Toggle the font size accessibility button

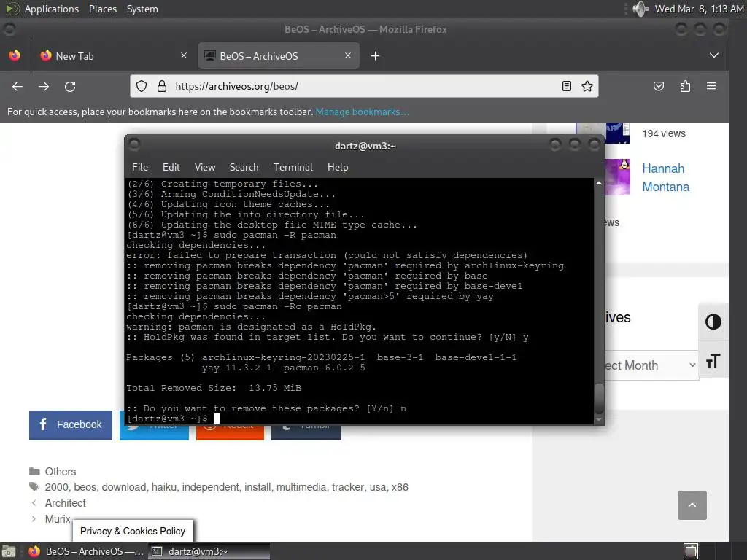pos(713,361)
